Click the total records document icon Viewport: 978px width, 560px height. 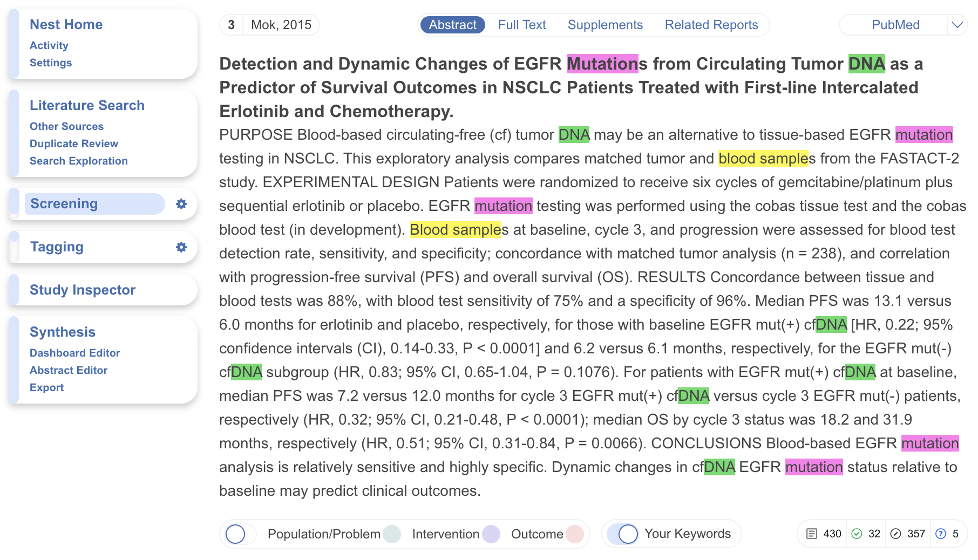tap(811, 534)
